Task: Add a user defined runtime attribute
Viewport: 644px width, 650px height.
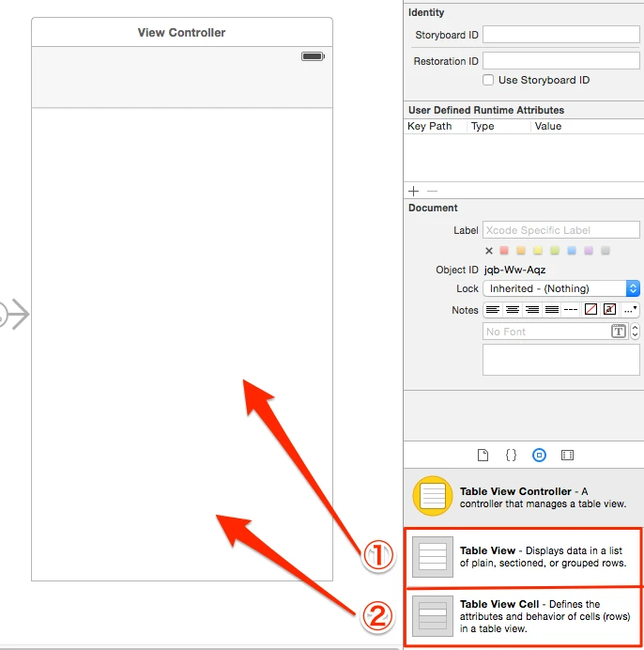Action: tap(413, 191)
